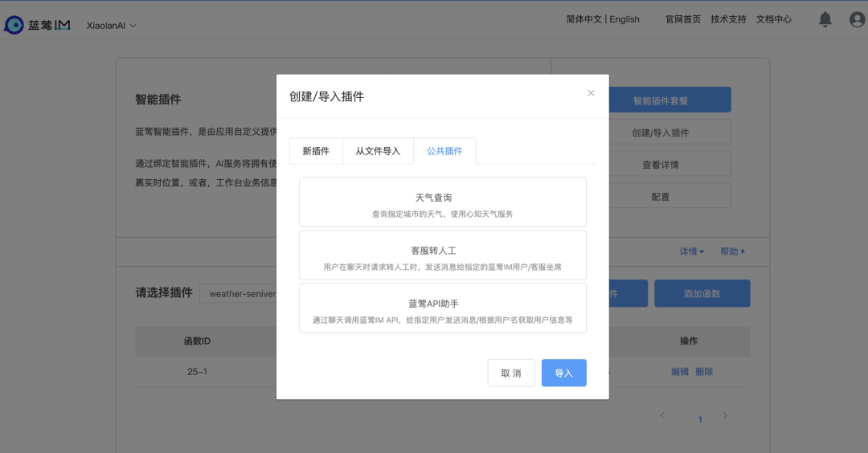This screenshot has height=453, width=868.
Task: Expand the 帮助 section
Action: [732, 251]
